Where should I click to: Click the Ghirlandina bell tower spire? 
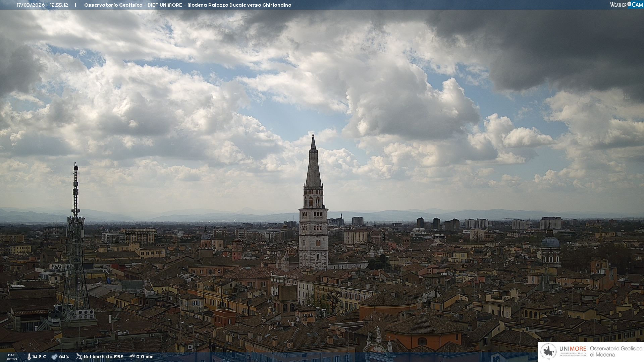pos(313,168)
